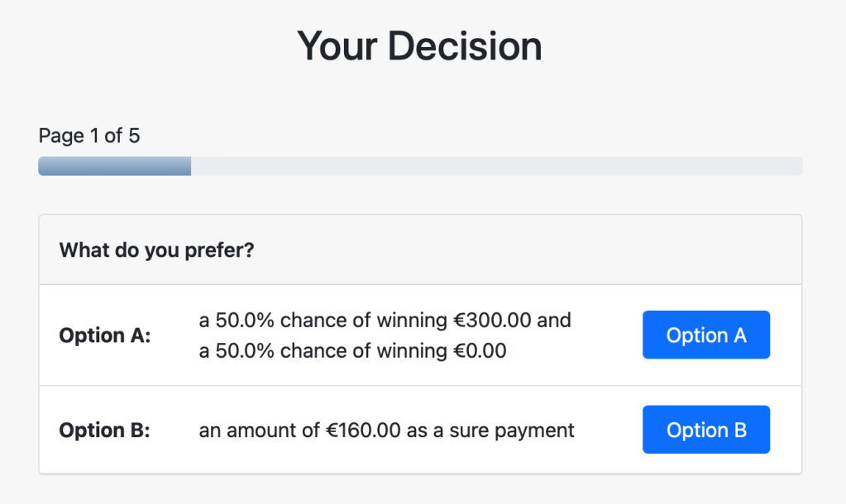Image resolution: width=846 pixels, height=504 pixels.
Task: Click the bold "Option B:" row label
Action: coord(104,430)
